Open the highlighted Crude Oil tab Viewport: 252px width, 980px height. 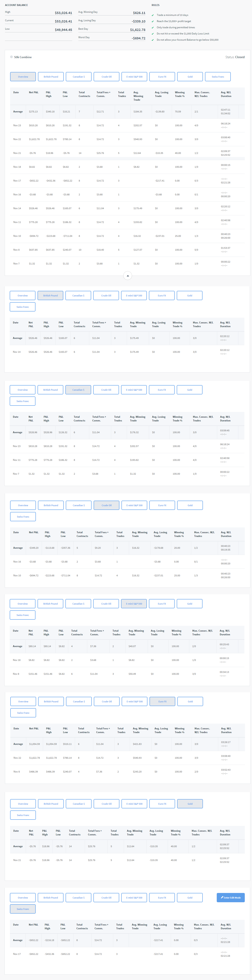(x=106, y=505)
